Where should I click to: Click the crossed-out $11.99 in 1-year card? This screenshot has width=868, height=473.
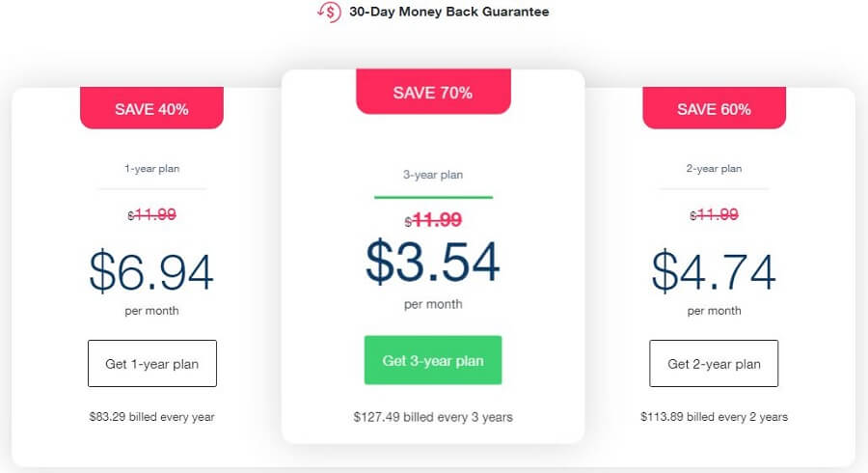(151, 214)
